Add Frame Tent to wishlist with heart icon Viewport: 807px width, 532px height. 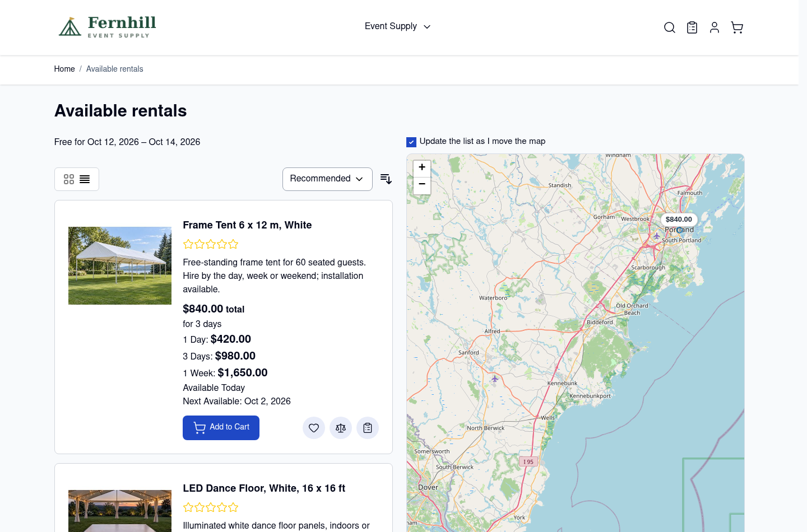314,428
